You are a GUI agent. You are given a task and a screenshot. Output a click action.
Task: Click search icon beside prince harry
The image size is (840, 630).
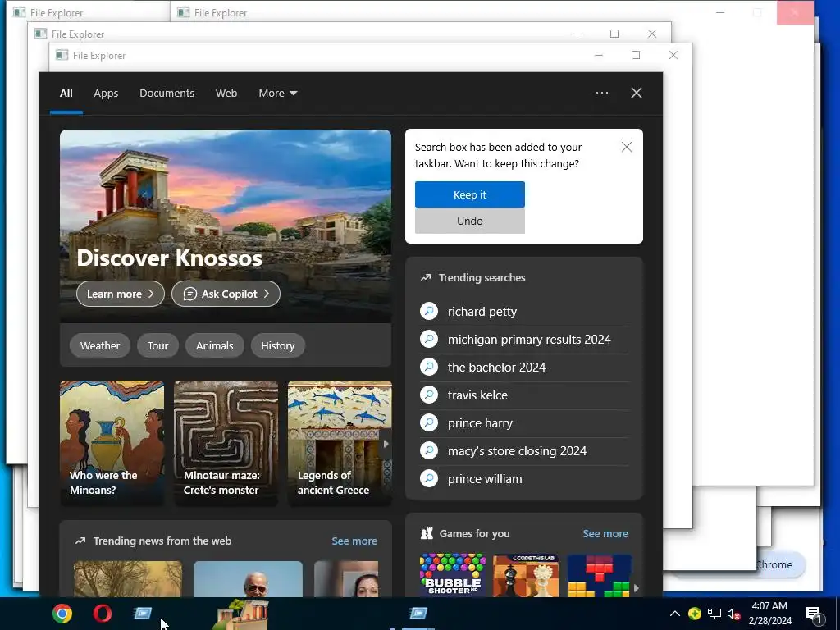point(429,422)
